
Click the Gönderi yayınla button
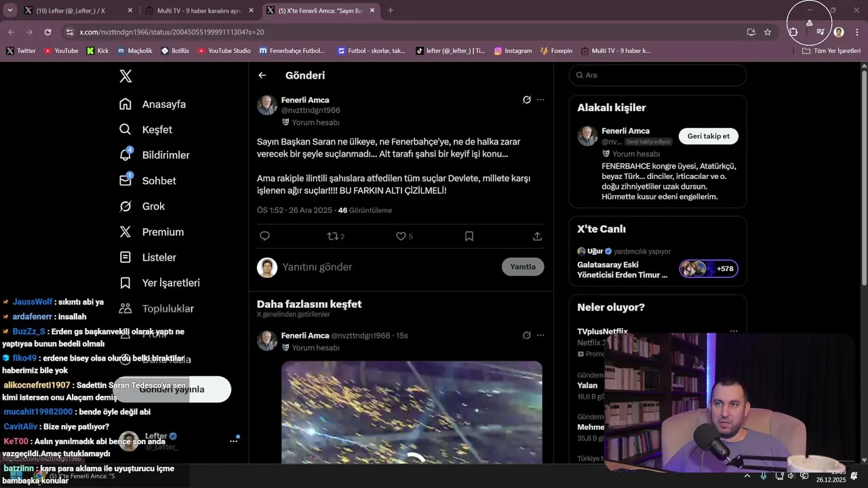click(172, 389)
